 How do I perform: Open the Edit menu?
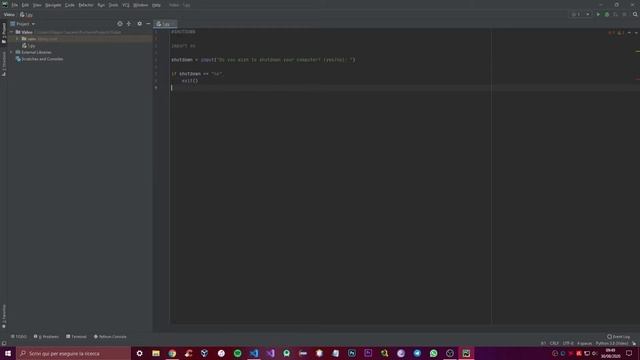(x=25, y=5)
